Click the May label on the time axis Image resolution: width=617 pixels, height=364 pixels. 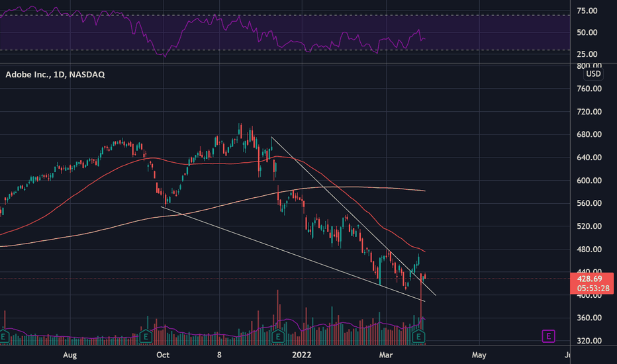(x=479, y=355)
